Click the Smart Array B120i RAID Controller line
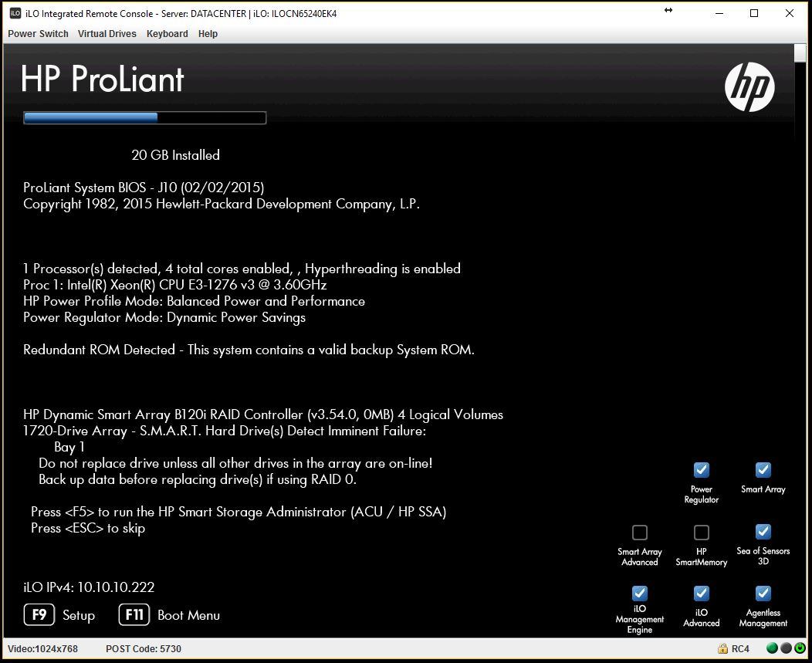 tap(263, 415)
